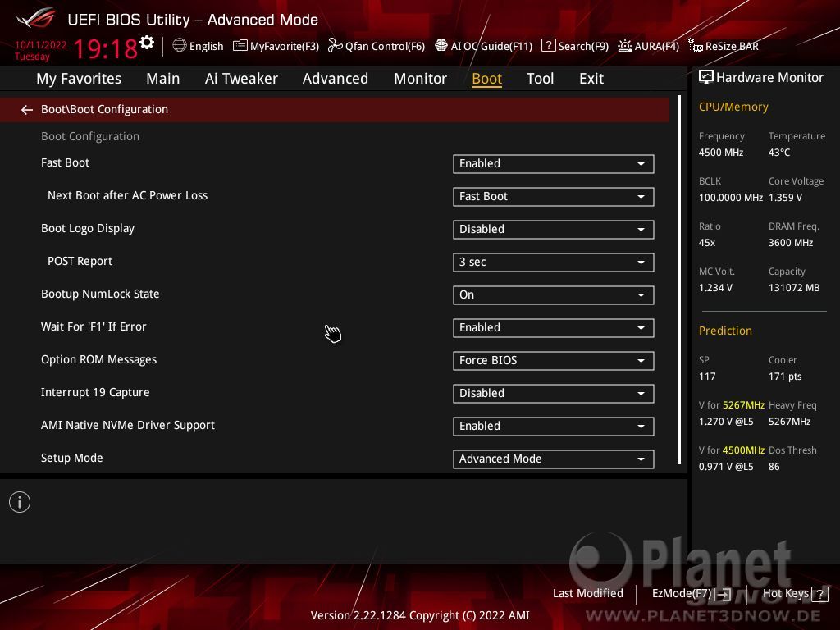
Task: Click the 19:18 clock display
Action: (x=106, y=49)
